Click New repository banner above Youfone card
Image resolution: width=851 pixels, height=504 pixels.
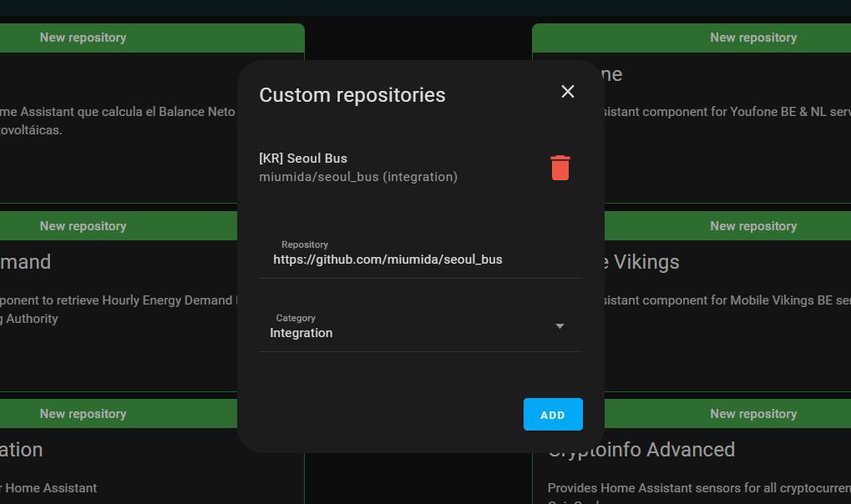(752, 38)
